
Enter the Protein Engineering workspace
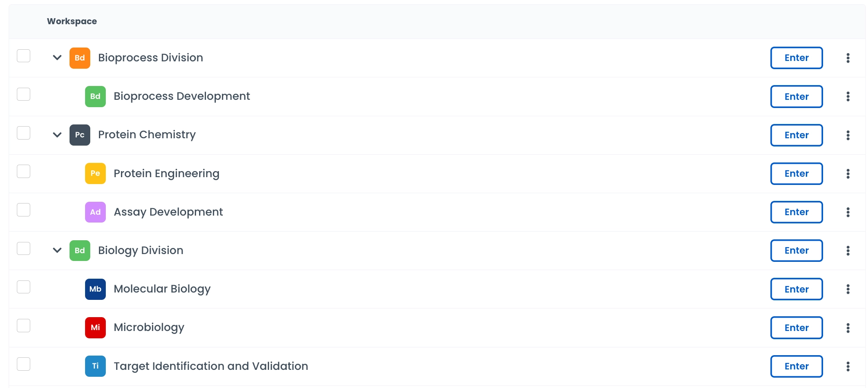pyautogui.click(x=796, y=174)
